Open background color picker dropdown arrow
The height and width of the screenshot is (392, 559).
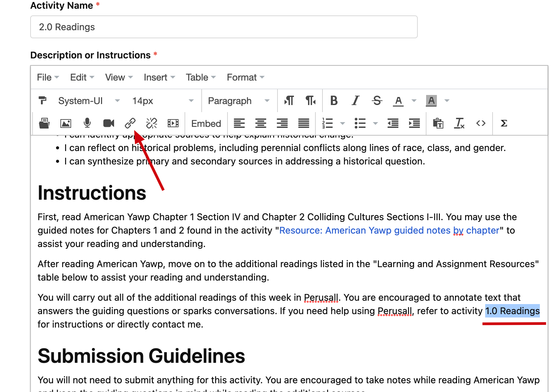point(447,100)
